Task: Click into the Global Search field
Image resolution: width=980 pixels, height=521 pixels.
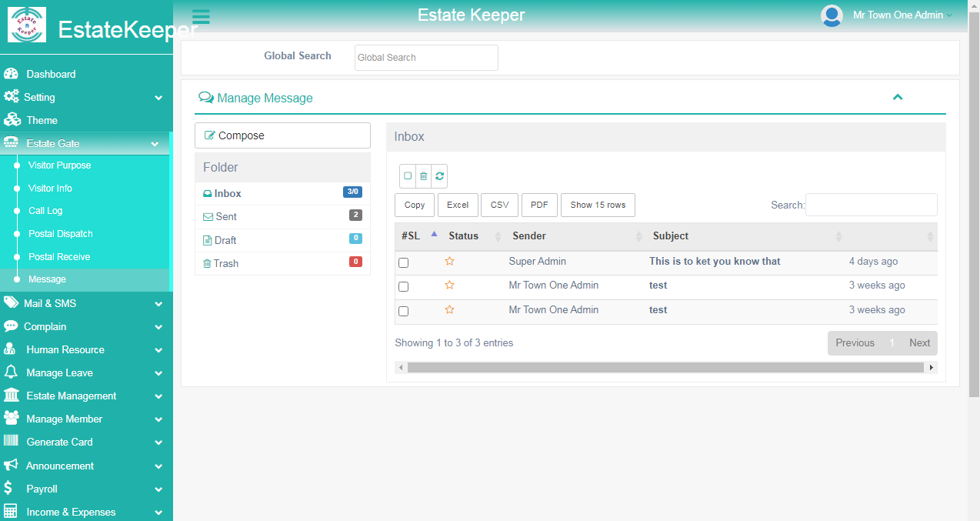Action: 426,58
